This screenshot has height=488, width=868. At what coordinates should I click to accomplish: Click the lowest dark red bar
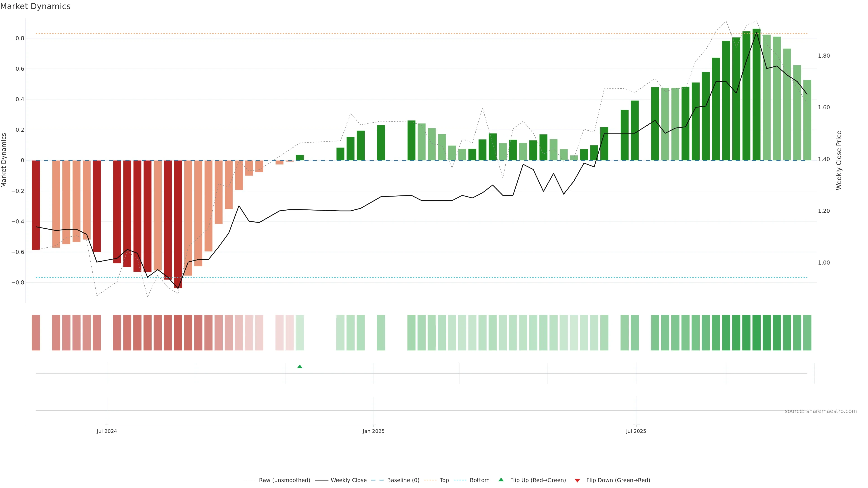coord(178,224)
